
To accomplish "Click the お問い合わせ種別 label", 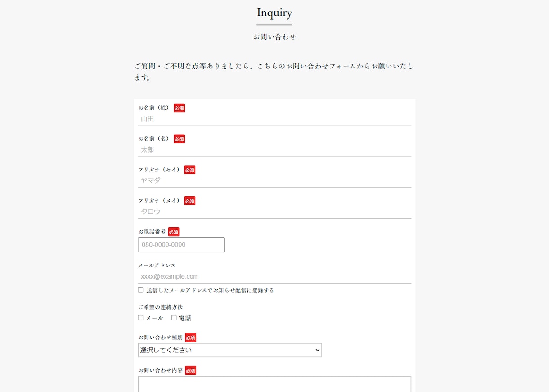I will [x=161, y=338].
